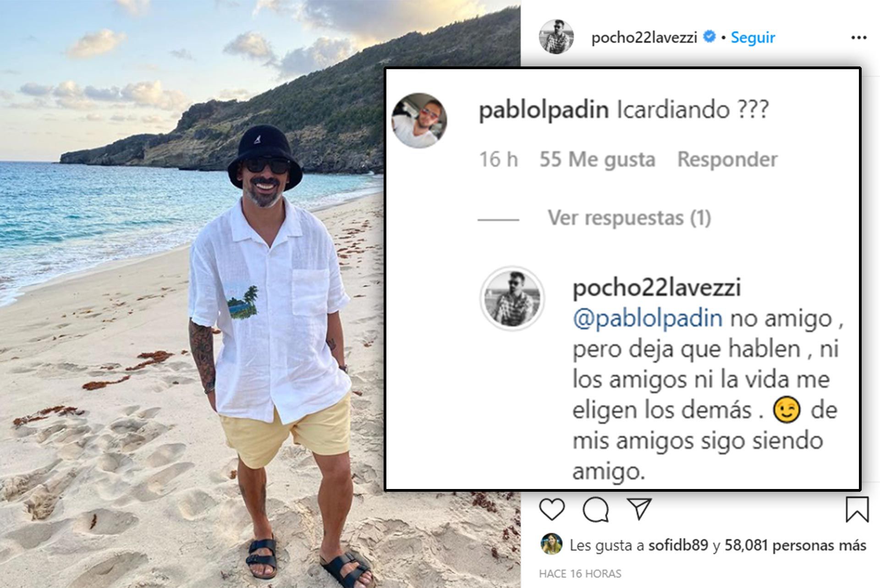Image resolution: width=880 pixels, height=588 pixels.
Task: Click @pablolpadin mention in reply
Action: point(648,319)
